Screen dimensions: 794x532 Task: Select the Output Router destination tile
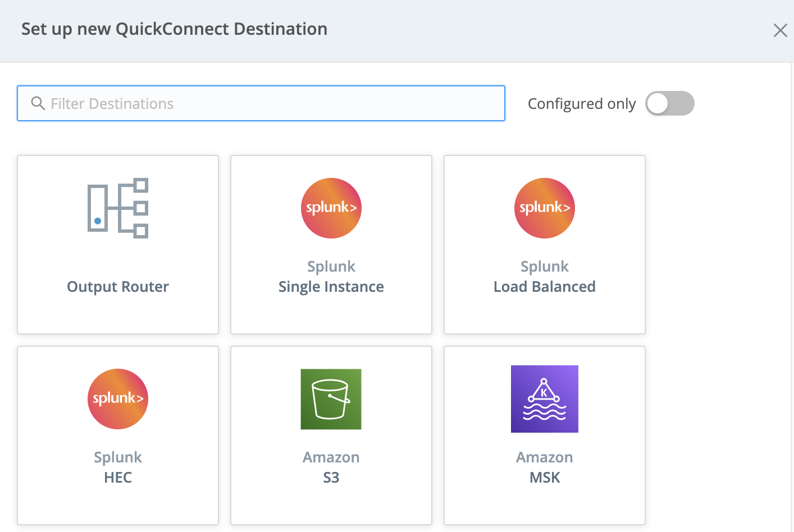tap(117, 244)
